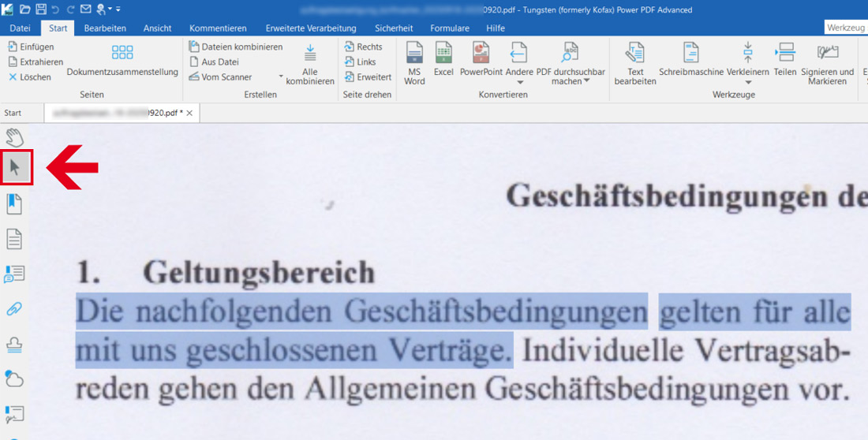Convert the document to PowerPoint
The width and height of the screenshot is (868, 440).
click(x=481, y=59)
